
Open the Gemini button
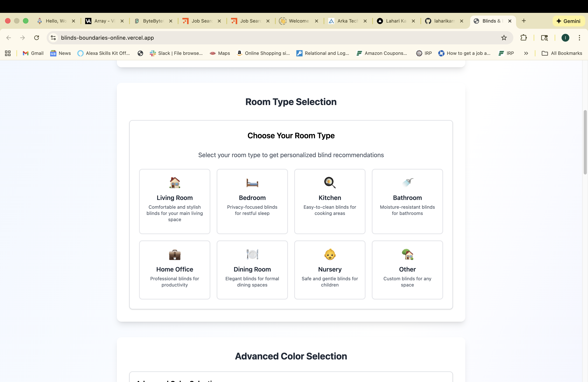pos(569,21)
